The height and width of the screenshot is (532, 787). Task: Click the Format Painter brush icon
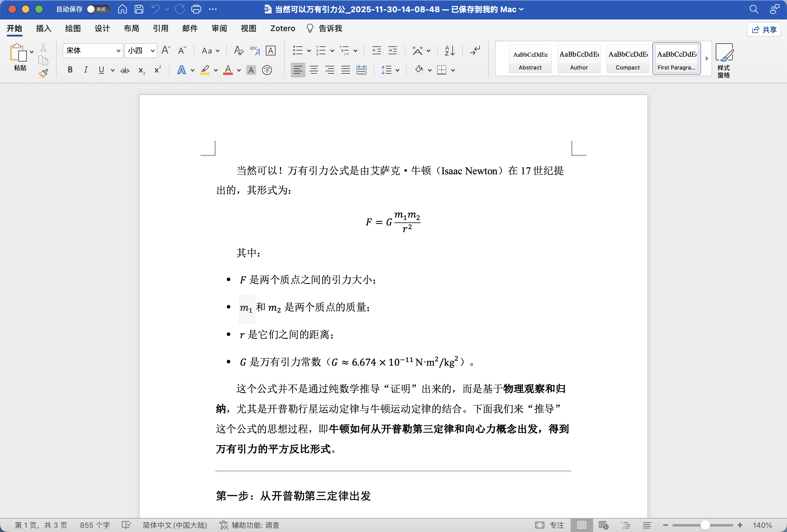point(43,73)
